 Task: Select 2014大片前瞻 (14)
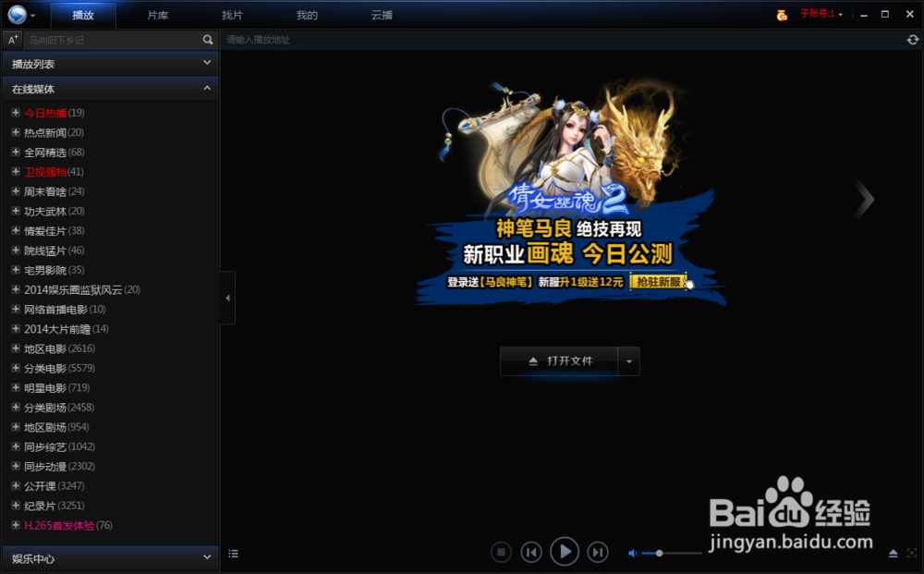[x=66, y=329]
